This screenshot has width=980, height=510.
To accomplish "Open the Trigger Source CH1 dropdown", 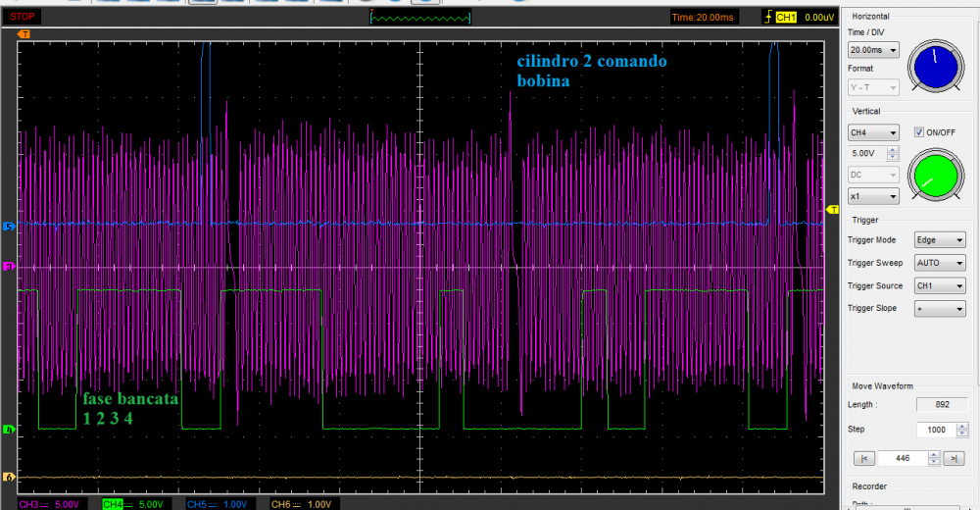I will click(x=939, y=285).
